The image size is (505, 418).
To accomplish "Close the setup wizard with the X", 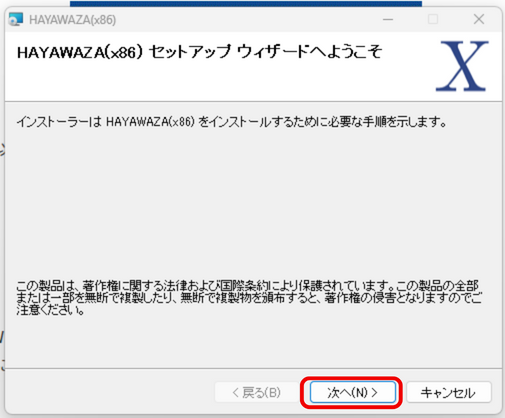I will coord(479,19).
